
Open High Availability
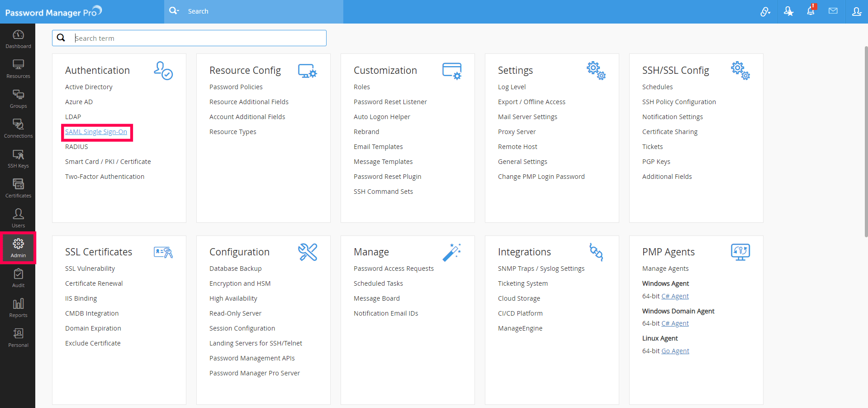[x=233, y=298]
